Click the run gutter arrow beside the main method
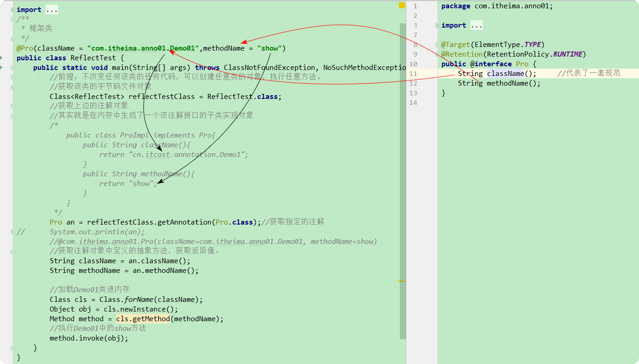639x364 pixels. click(x=1, y=68)
